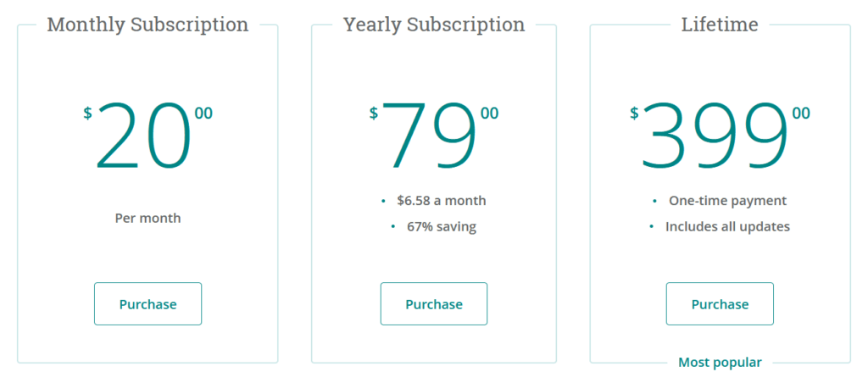Image resolution: width=868 pixels, height=383 pixels.
Task: Select the Includes all updates bullet
Action: coord(727,227)
